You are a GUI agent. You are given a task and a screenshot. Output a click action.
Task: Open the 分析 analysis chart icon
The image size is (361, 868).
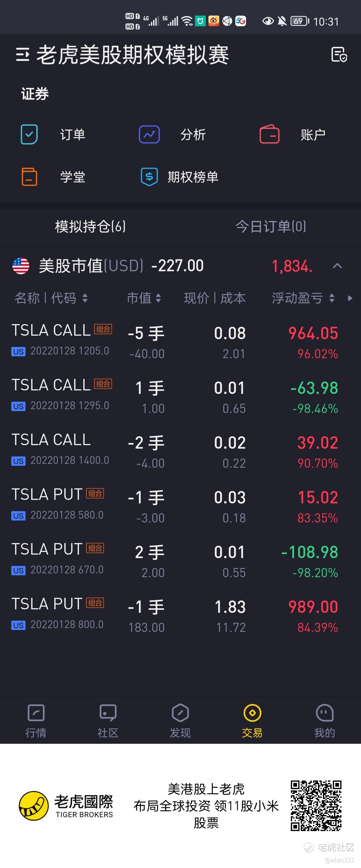pos(149,134)
